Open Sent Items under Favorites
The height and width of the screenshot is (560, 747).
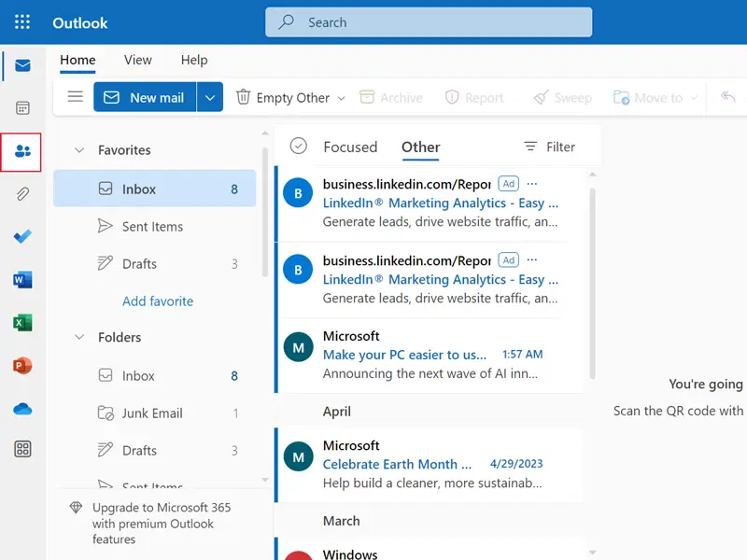[155, 226]
